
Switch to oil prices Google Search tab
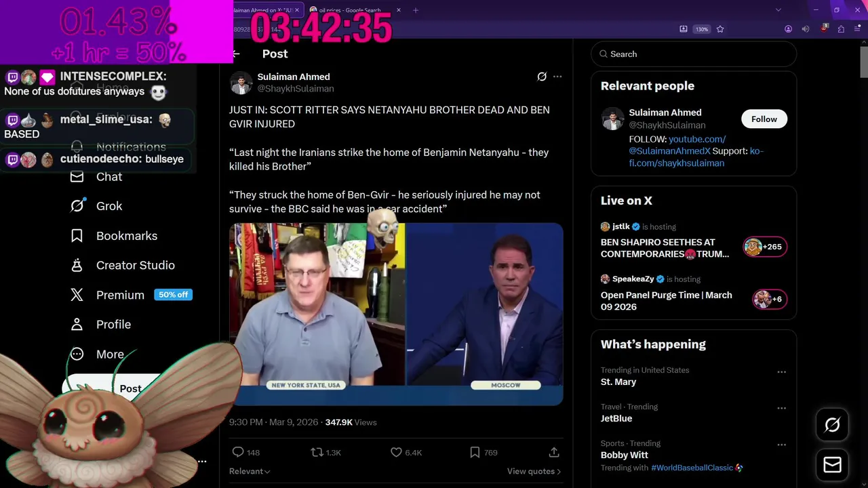tap(350, 10)
